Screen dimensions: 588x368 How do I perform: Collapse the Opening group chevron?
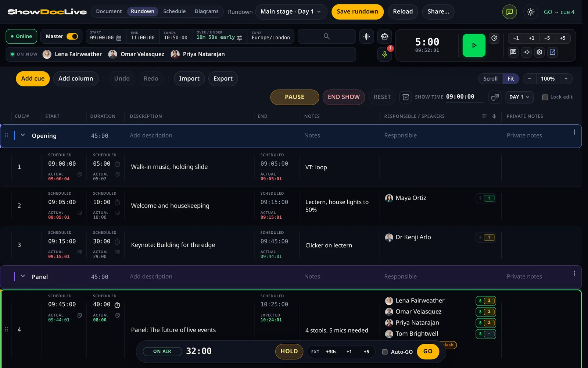tap(23, 135)
